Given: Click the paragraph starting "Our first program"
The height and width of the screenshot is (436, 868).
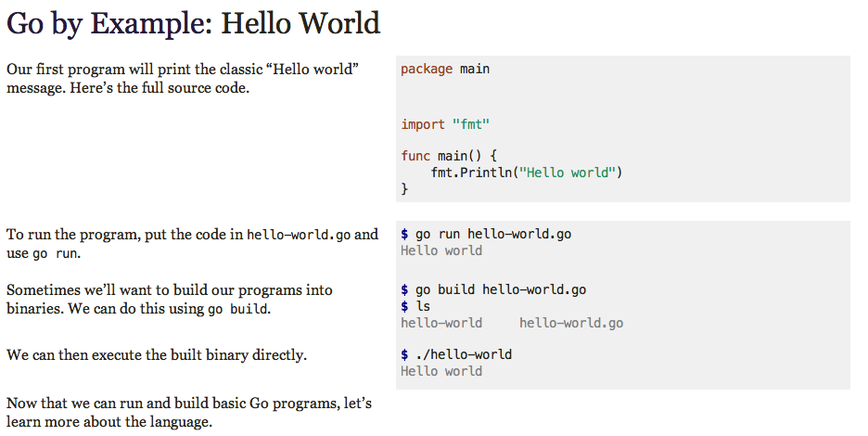Looking at the screenshot, I should click(183, 79).
